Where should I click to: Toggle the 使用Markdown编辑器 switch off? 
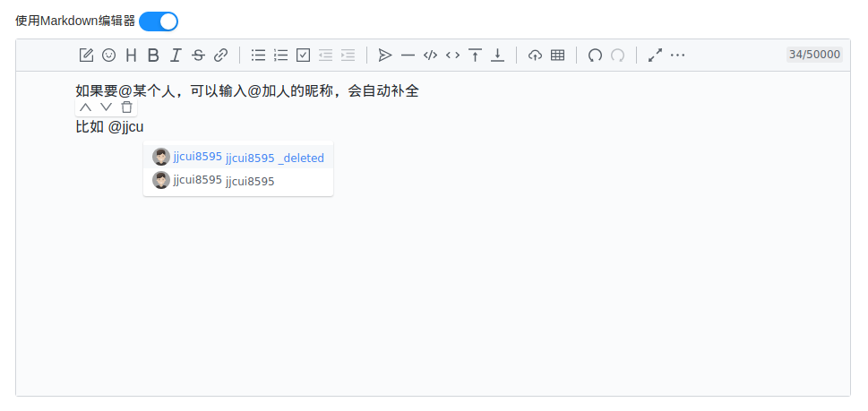pos(159,21)
